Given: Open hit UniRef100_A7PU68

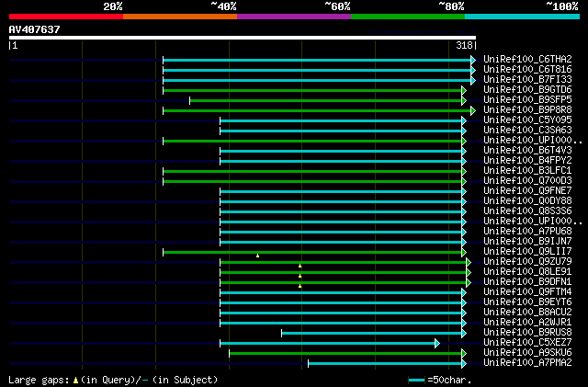Looking at the screenshot, I should 527,232.
